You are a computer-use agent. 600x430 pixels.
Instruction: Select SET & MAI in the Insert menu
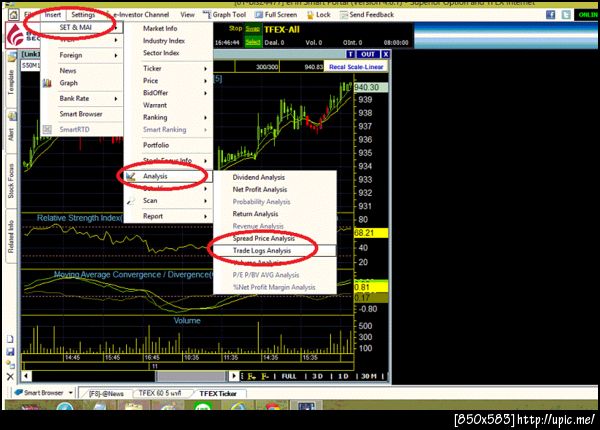click(x=82, y=28)
